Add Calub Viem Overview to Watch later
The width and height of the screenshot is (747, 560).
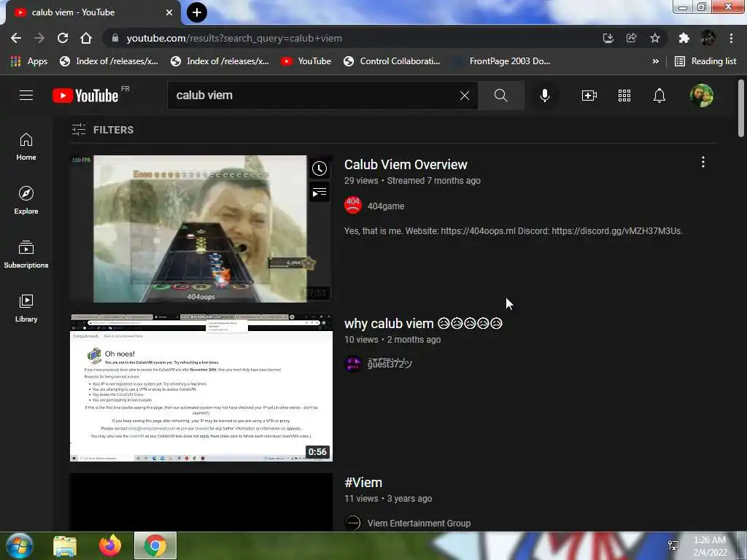pyautogui.click(x=320, y=168)
